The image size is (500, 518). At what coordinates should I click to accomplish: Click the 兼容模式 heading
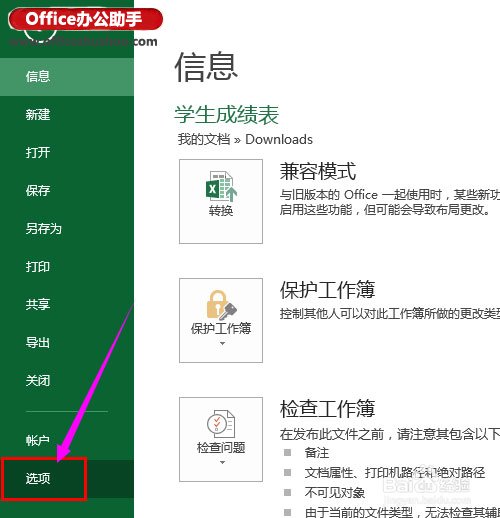pos(318,172)
